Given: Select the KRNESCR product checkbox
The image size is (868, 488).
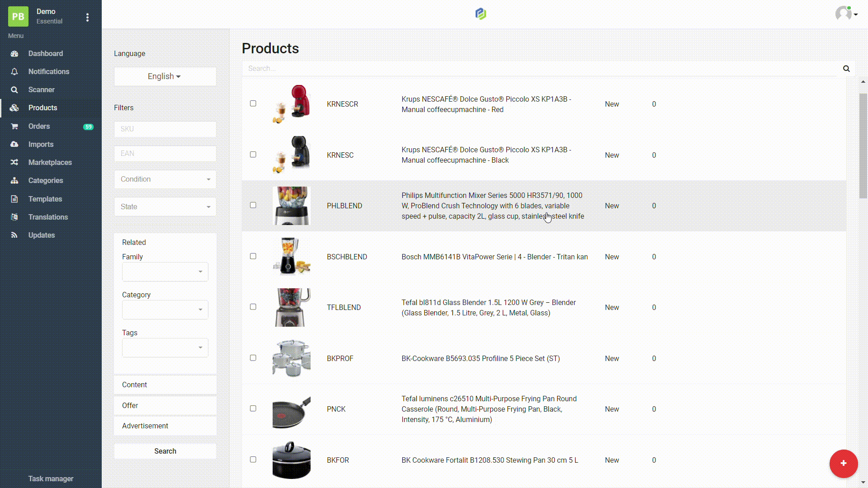Looking at the screenshot, I should pos(253,103).
